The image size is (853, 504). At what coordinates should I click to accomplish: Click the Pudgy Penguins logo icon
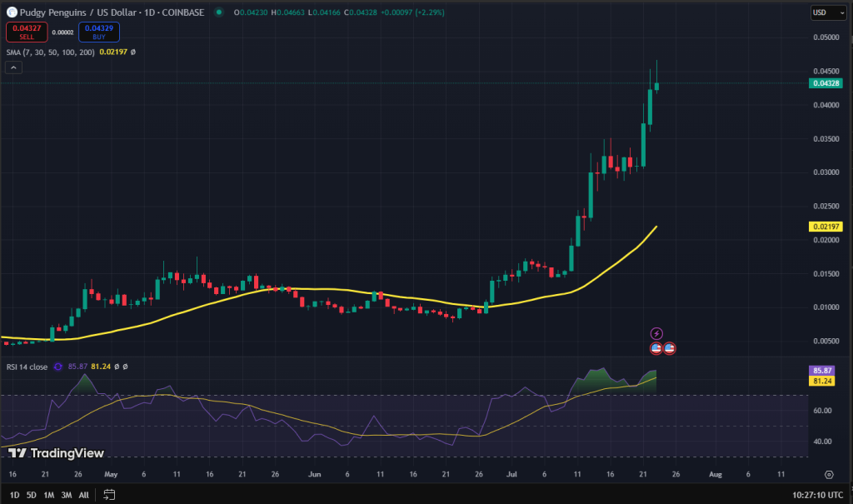point(12,12)
